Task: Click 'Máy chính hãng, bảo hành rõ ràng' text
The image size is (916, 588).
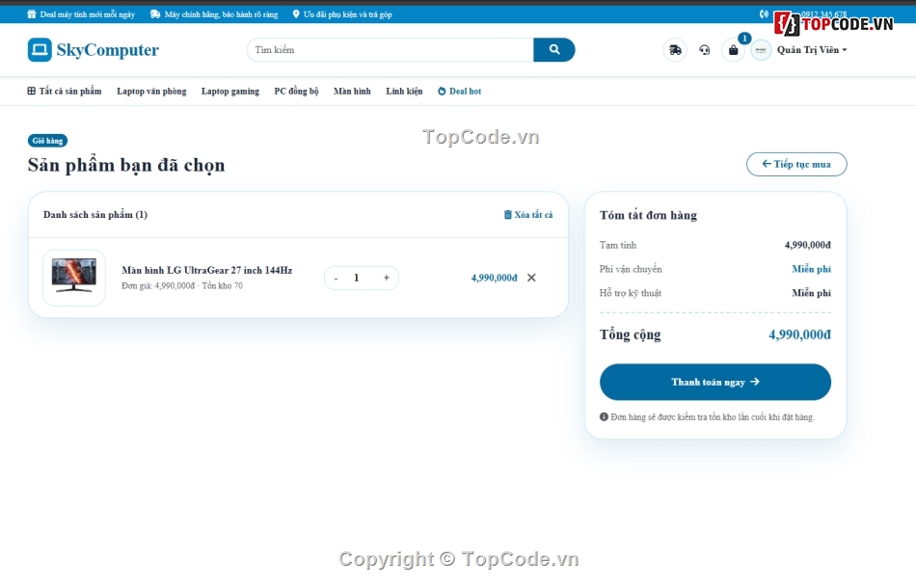Action: tap(222, 14)
